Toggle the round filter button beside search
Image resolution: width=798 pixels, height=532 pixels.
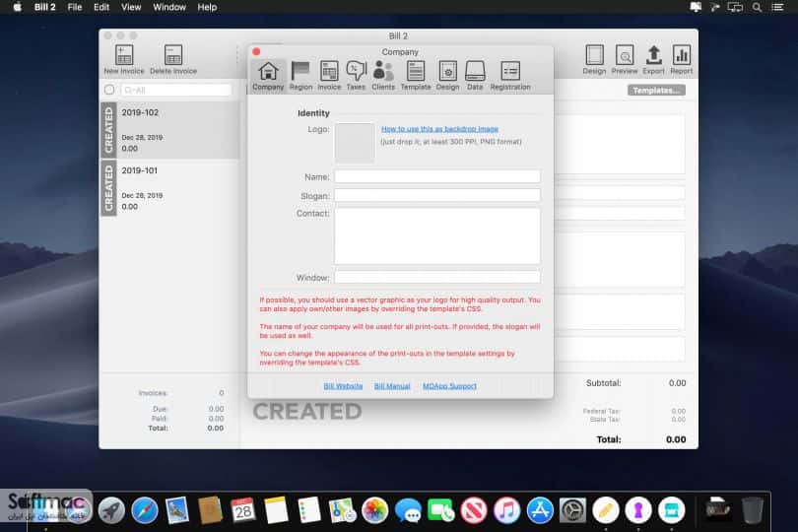(109, 90)
